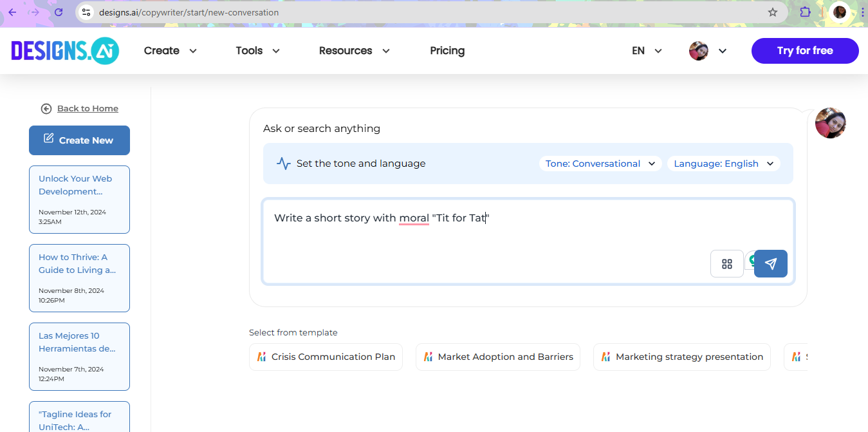The image size is (868, 432).
Task: Bookmark the page with the star icon
Action: [773, 12]
